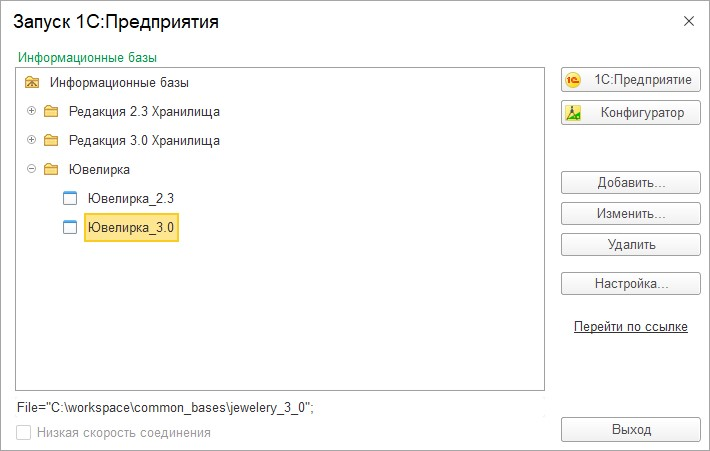Select the Ювелирка_2.3 infobase entry
710x451 pixels.
click(x=131, y=198)
